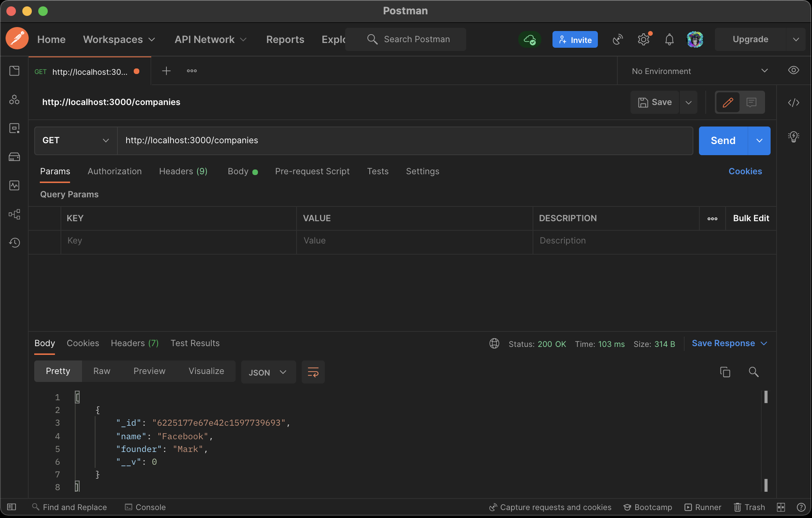Screen dimensions: 812x518
Task: Search within the response body
Action: (x=753, y=372)
